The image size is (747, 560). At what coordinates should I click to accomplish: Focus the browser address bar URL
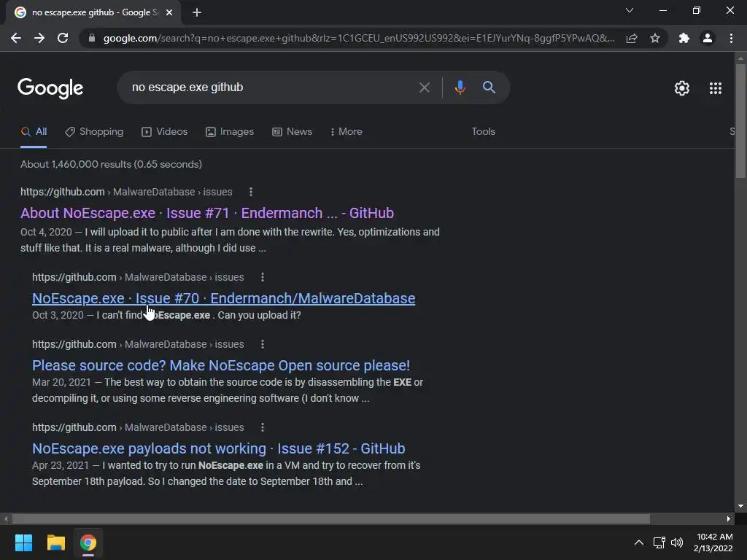pyautogui.click(x=358, y=38)
